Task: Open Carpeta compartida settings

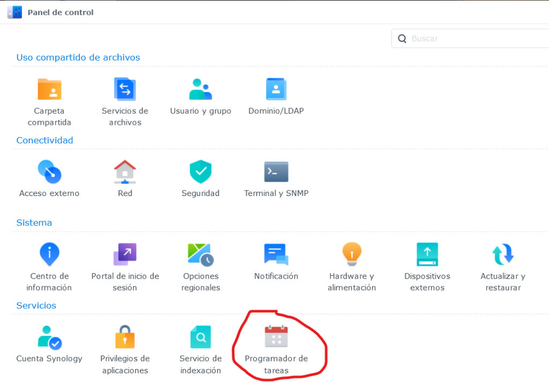Action: coord(49,89)
